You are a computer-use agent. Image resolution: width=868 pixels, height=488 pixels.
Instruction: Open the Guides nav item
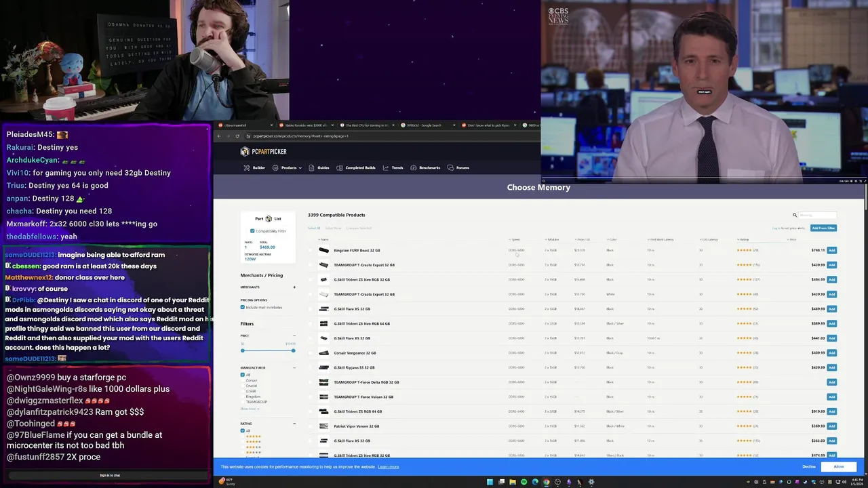coord(319,168)
